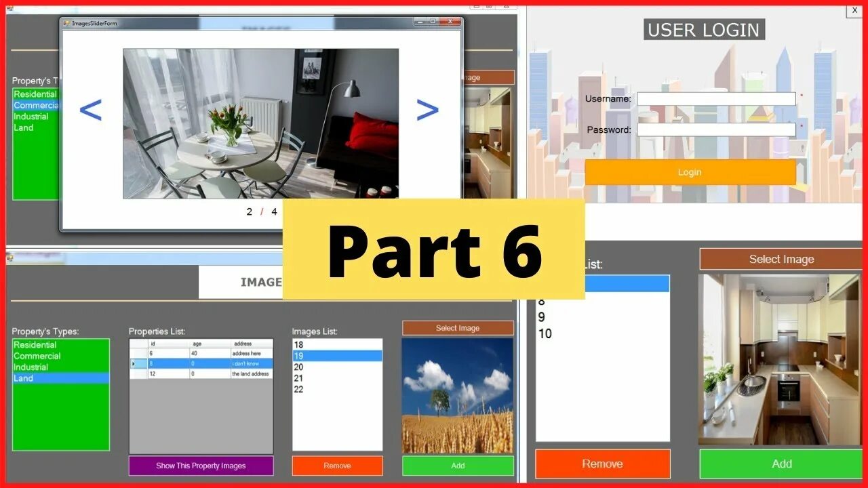This screenshot has width=868, height=488.
Task: Select the row 'the land address'
Action: 201,373
